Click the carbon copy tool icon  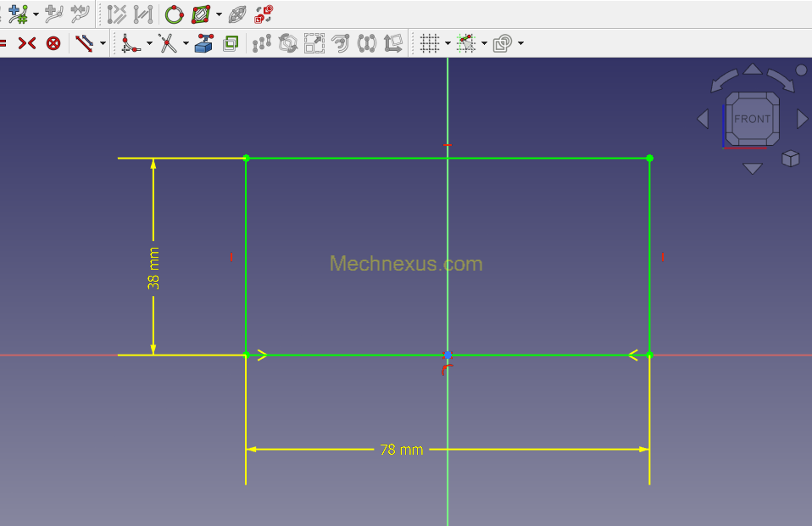point(230,43)
